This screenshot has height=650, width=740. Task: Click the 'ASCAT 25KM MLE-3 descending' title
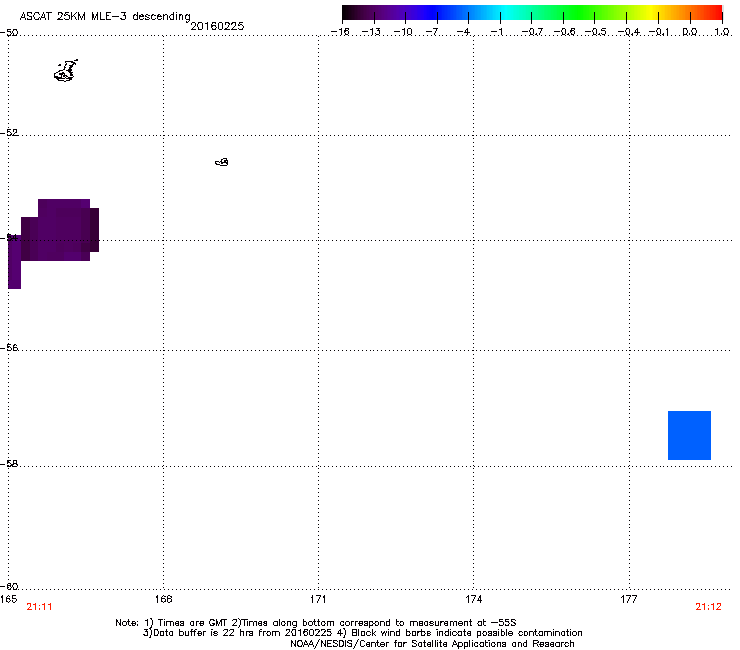coord(105,16)
